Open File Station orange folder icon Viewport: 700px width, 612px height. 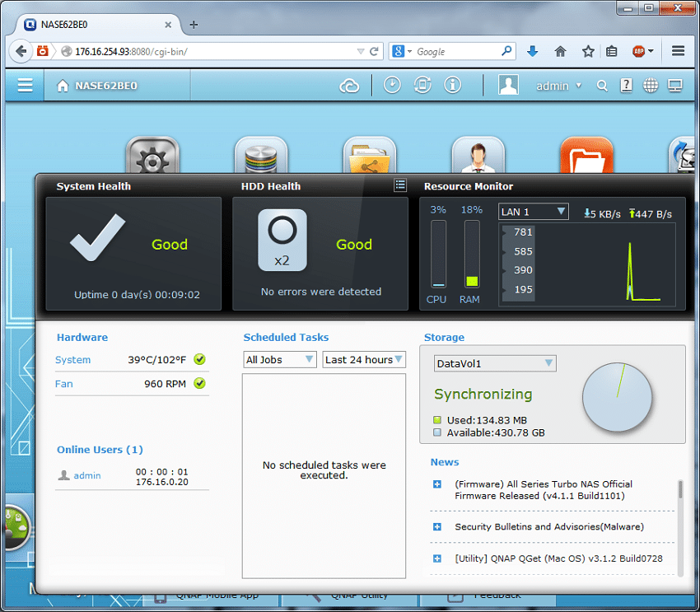(x=586, y=155)
